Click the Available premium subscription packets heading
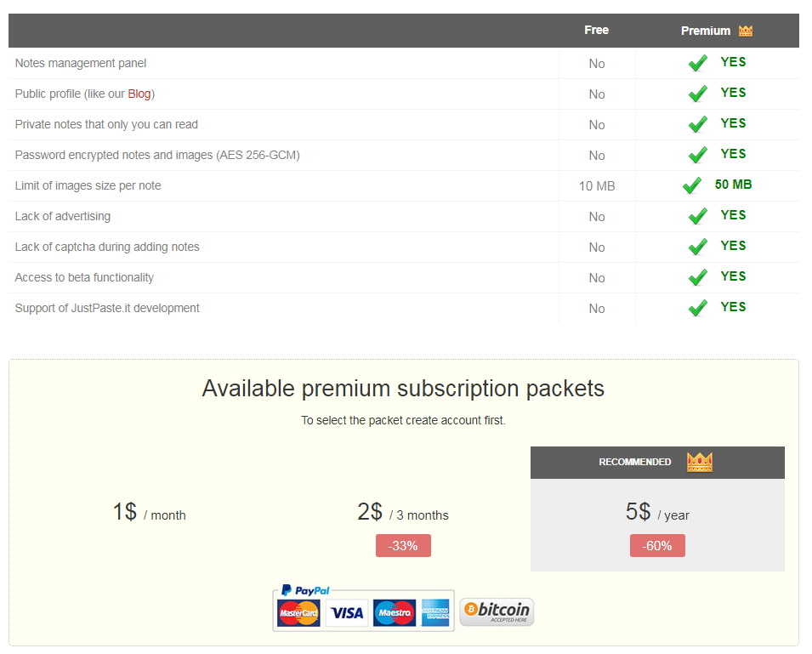This screenshot has width=812, height=654. [403, 389]
